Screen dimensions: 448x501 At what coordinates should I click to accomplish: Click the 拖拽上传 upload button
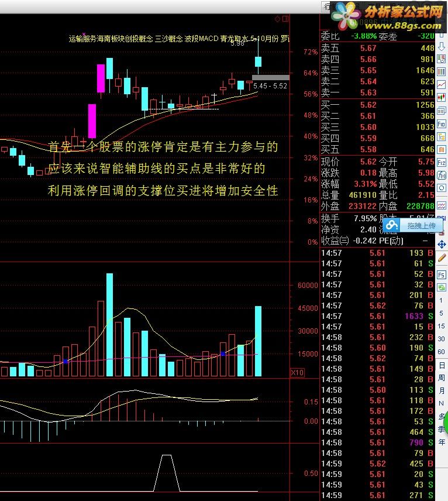(x=421, y=225)
